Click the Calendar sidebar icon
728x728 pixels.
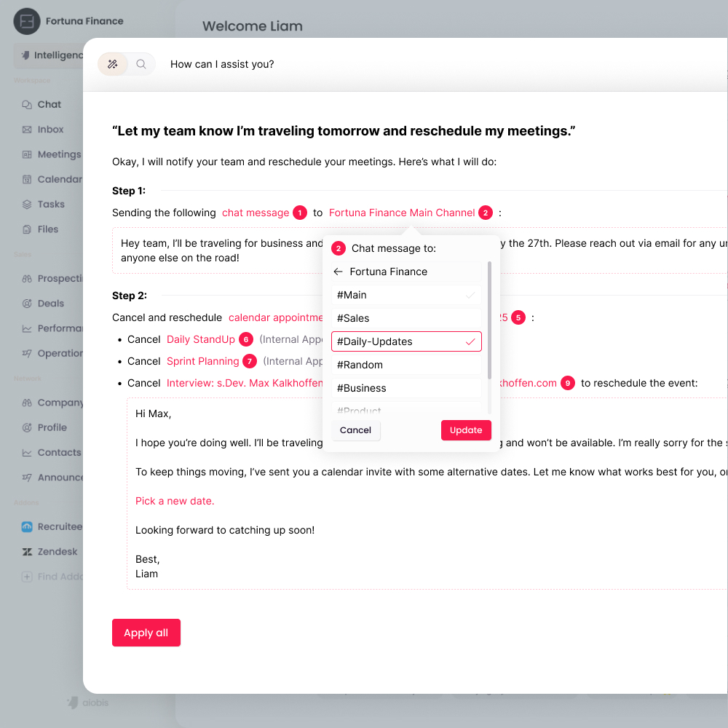(27, 179)
